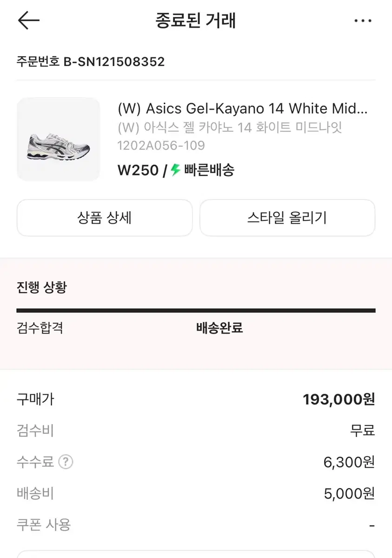Screen dimensions: 392x558
Task: Tap the order number B-SN121508352
Action: [114, 62]
